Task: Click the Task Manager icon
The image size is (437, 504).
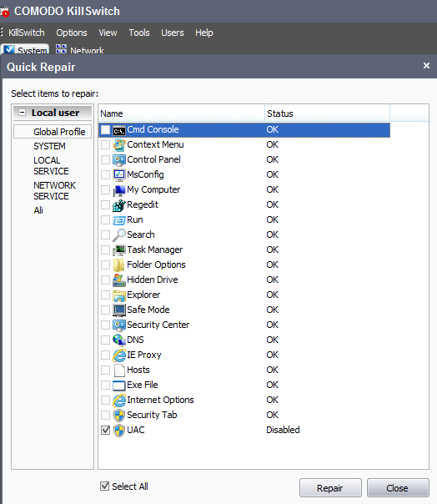Action: [119, 250]
